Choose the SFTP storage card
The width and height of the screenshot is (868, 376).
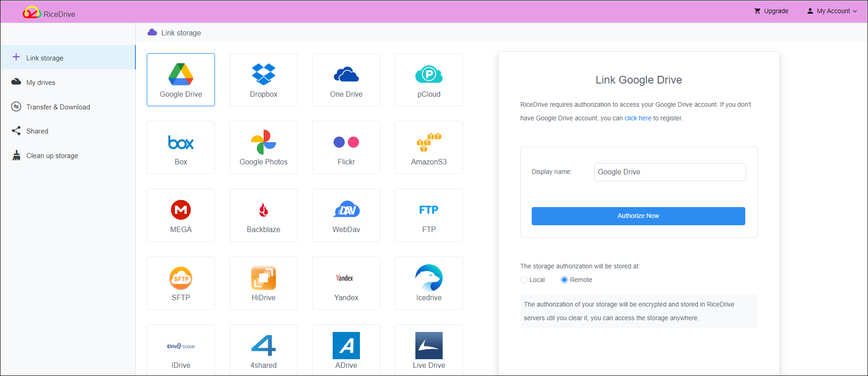181,283
